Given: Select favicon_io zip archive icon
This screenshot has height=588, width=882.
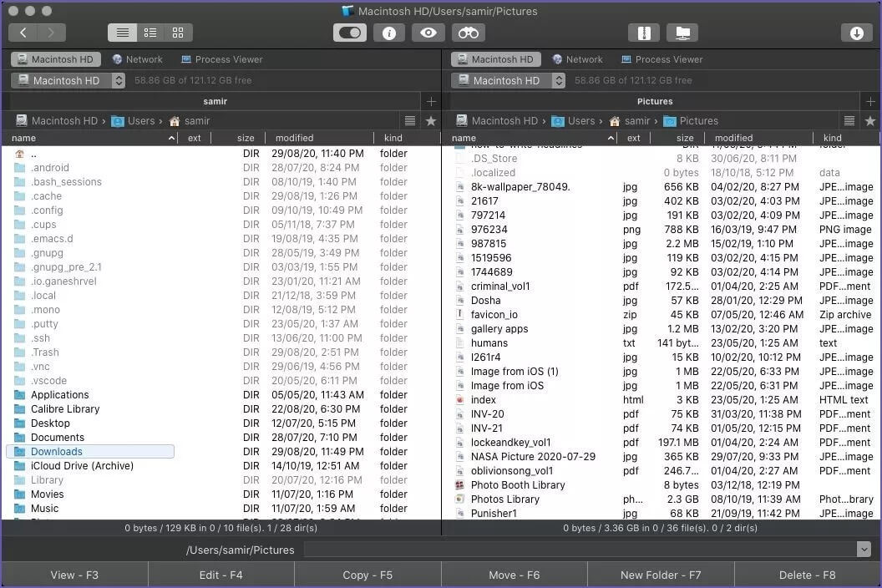Looking at the screenshot, I should [x=459, y=315].
